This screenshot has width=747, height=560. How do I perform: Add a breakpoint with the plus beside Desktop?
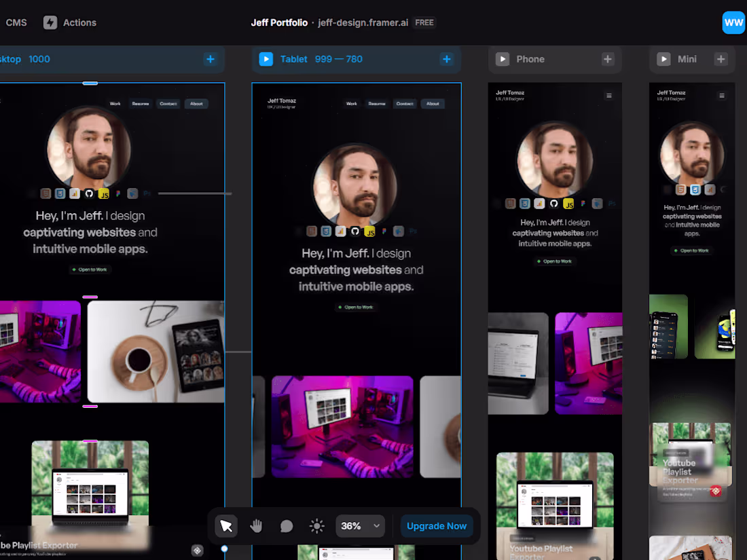coord(211,59)
